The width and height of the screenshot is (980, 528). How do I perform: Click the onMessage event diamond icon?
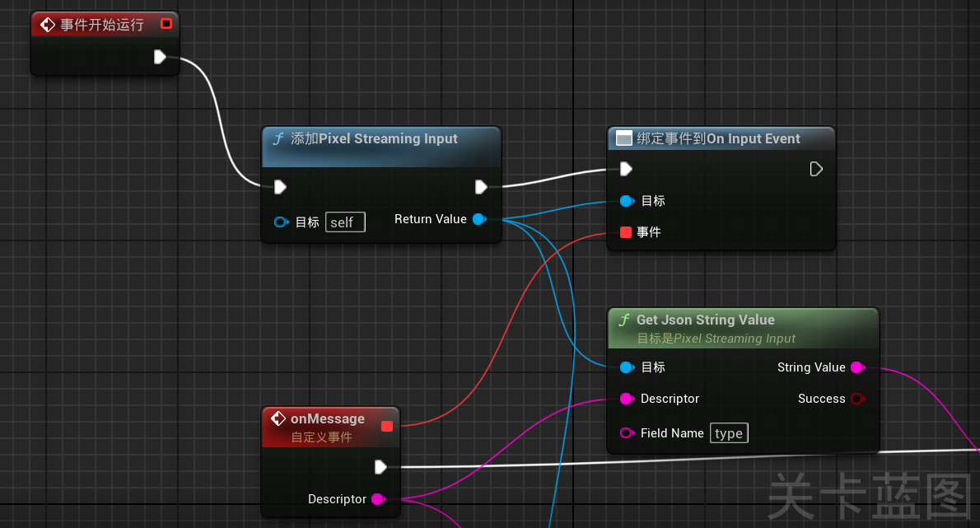278,418
